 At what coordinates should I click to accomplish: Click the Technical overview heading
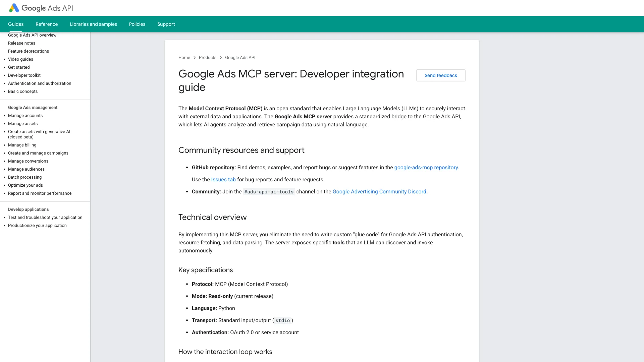coord(212,217)
